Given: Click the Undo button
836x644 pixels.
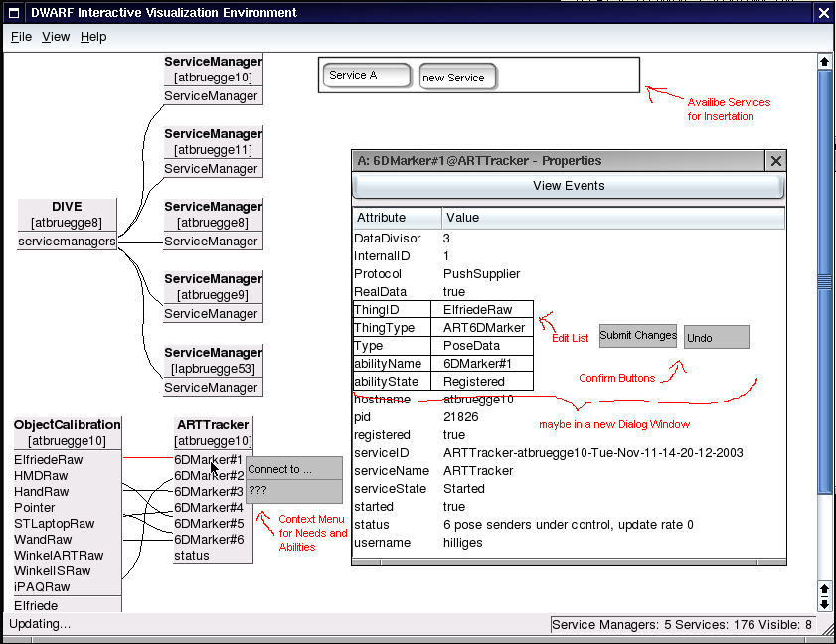Looking at the screenshot, I should point(717,337).
